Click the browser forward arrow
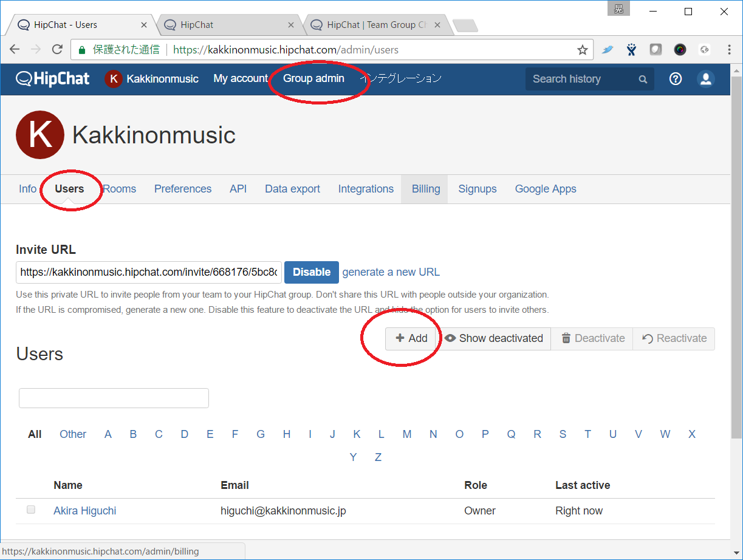 pos(36,50)
